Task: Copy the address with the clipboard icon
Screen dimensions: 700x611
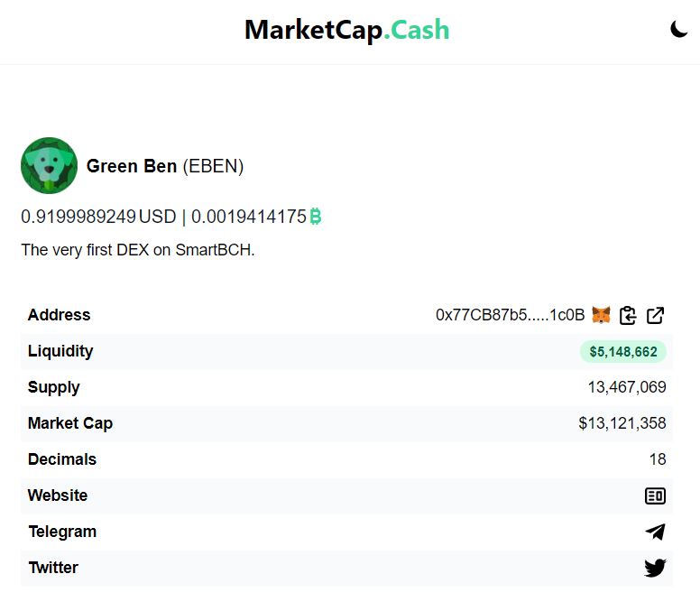Action: [628, 315]
